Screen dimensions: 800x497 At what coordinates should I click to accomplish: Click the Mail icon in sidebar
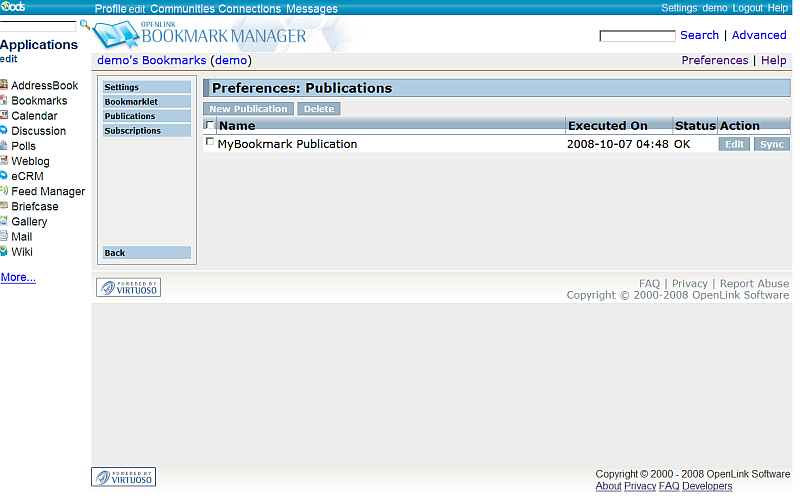point(4,237)
